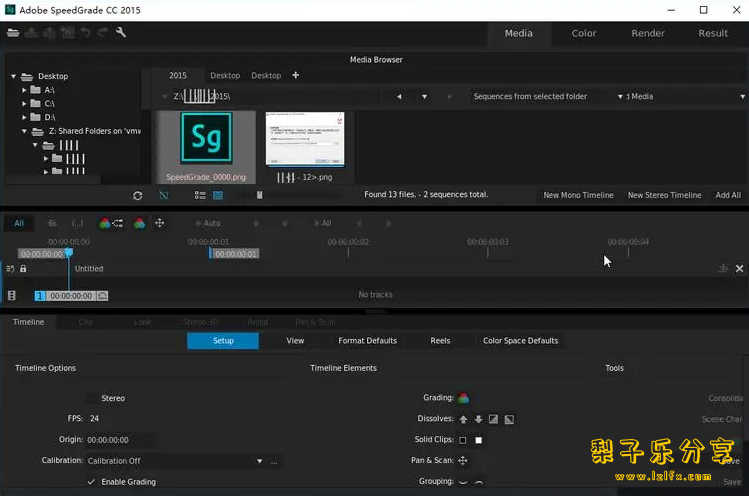The image size is (749, 496).
Task: Open project folder icon in top toolbar
Action: point(13,32)
